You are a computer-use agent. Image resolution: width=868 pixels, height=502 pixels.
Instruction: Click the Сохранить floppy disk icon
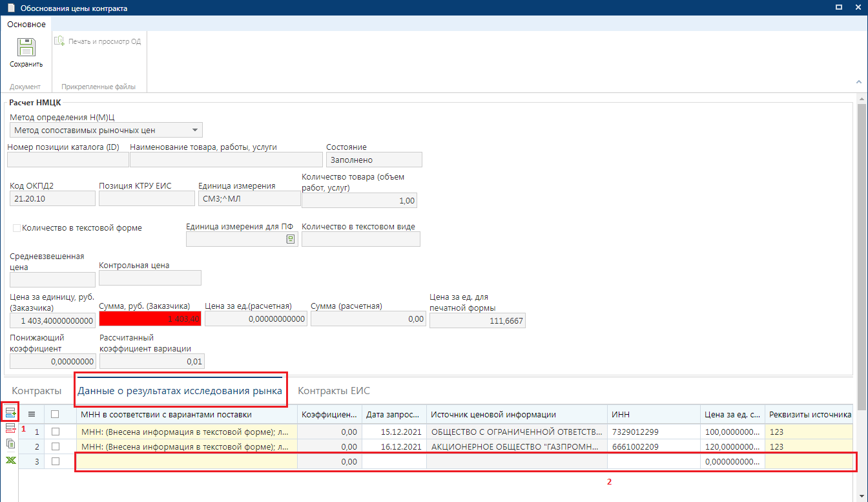click(26, 48)
